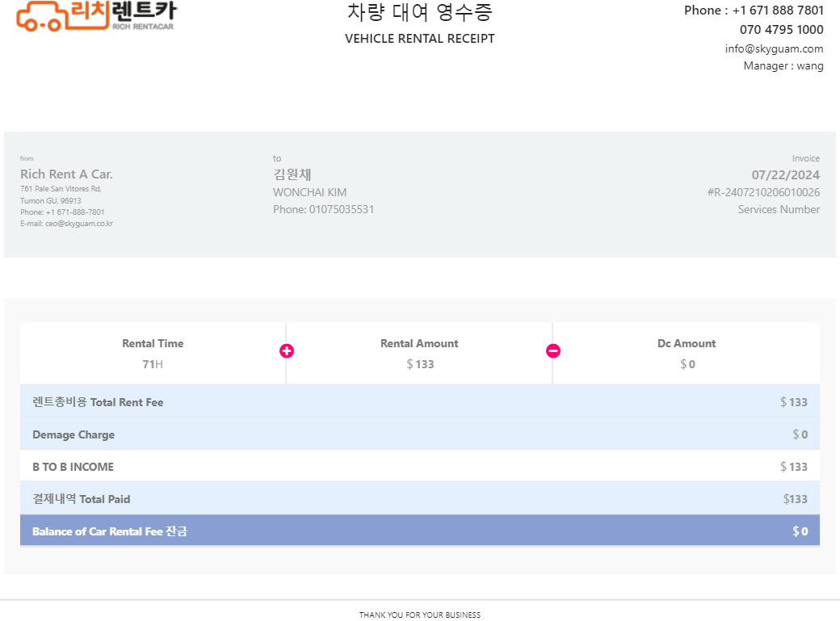Select the Total Paid row
The width and height of the screenshot is (840, 621).
tap(420, 498)
